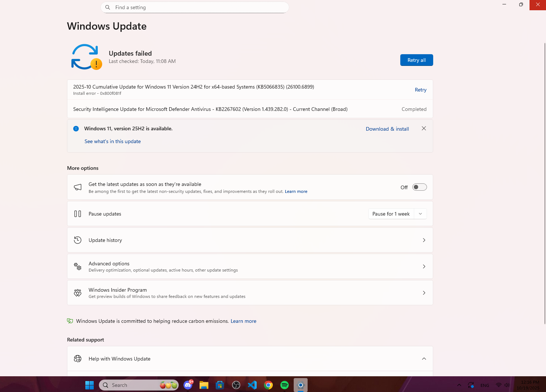Open Spotify from the taskbar
The image size is (546, 392).
tap(285, 385)
